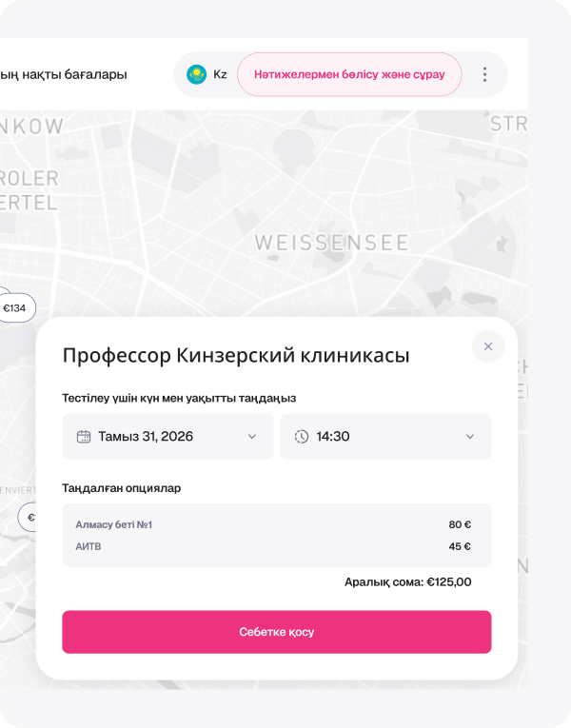The height and width of the screenshot is (728, 571).
Task: Expand the date dropdown chevron
Action: pyautogui.click(x=252, y=437)
